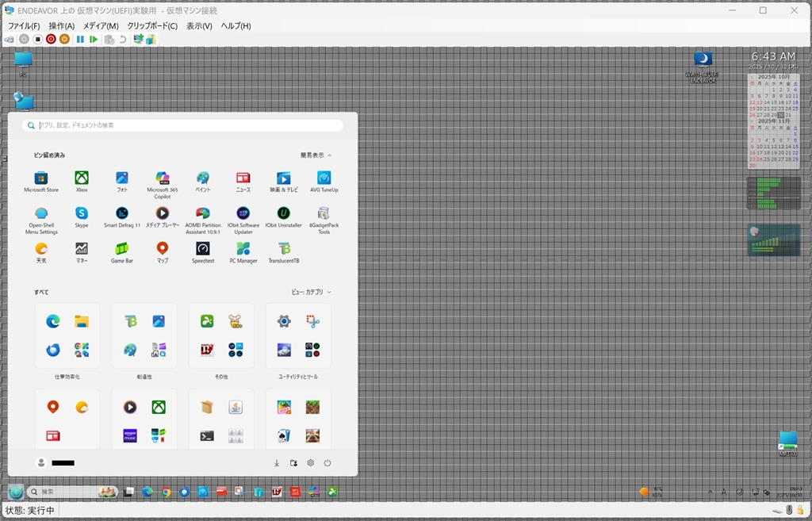Viewport: 812px width, 521px height.
Task: Open the 表示(V) menu
Action: [199, 26]
